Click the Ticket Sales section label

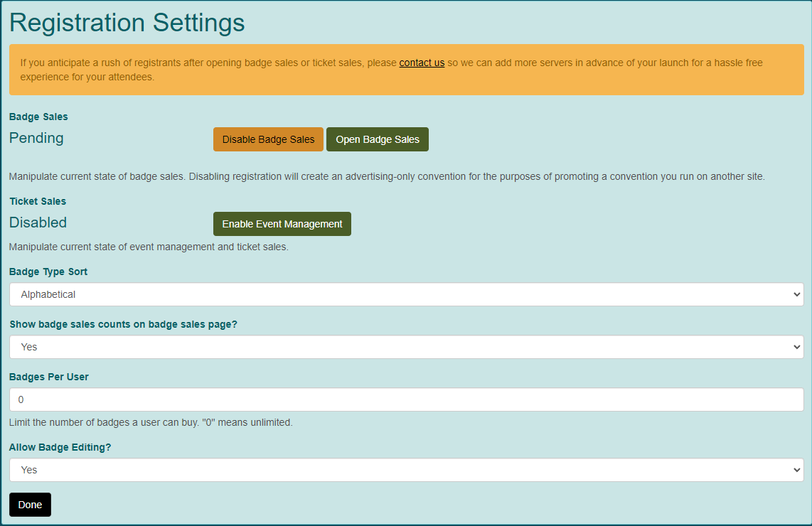[x=38, y=201]
